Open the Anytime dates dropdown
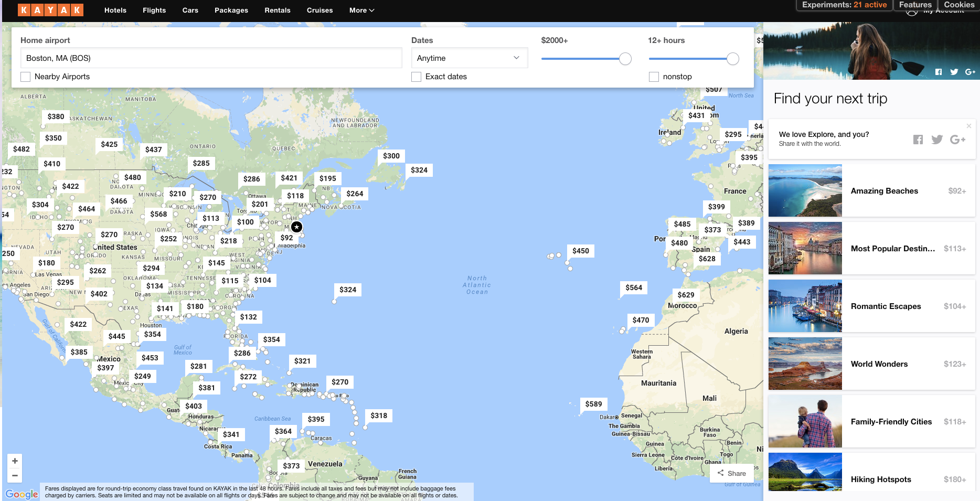980x501 pixels. click(469, 58)
